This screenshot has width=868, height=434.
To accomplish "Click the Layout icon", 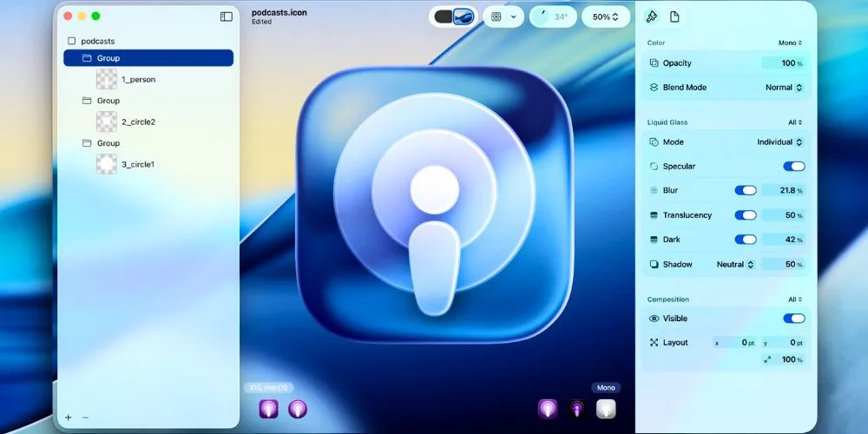I will [654, 343].
